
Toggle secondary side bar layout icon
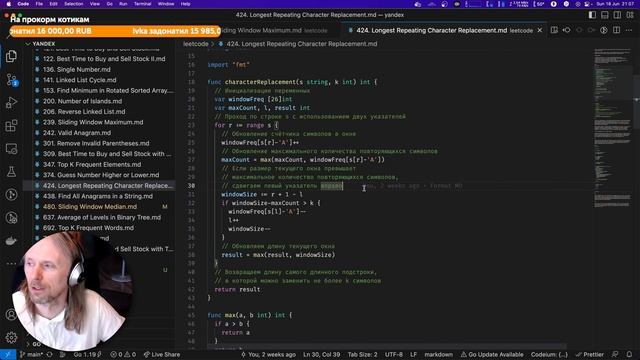[618, 15]
